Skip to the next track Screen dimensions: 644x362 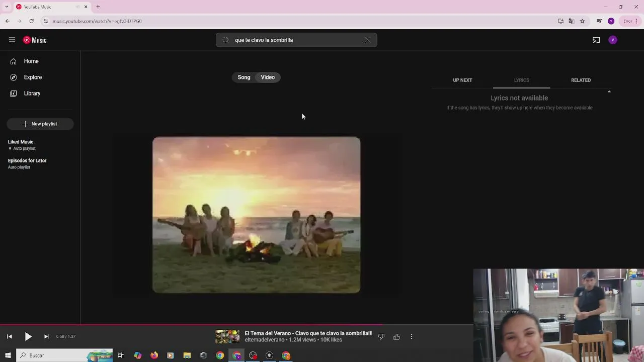click(x=46, y=337)
